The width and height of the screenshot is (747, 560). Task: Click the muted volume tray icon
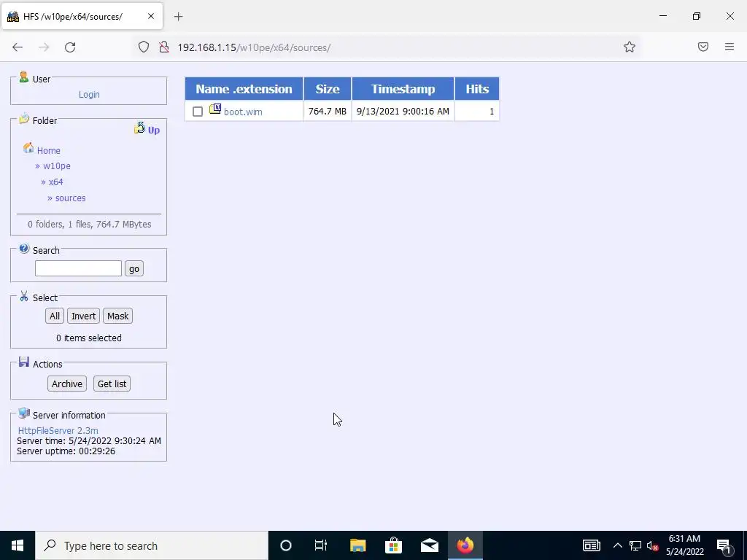point(653,545)
